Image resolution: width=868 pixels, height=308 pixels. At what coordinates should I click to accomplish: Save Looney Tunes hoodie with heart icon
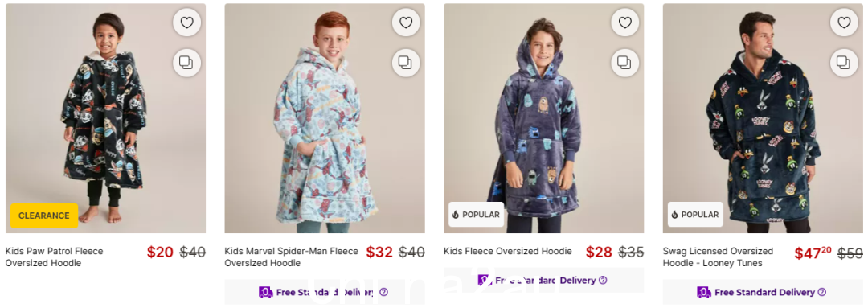844,23
